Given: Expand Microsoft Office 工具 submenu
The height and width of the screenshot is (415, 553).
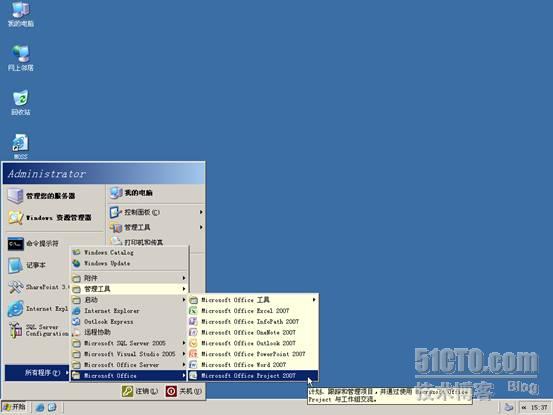Looking at the screenshot, I should click(x=253, y=300).
